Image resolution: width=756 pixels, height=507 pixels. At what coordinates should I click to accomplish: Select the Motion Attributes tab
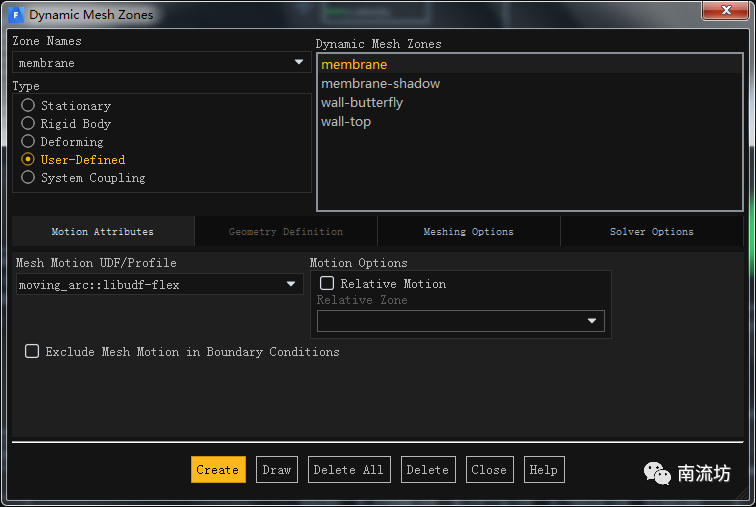102,232
